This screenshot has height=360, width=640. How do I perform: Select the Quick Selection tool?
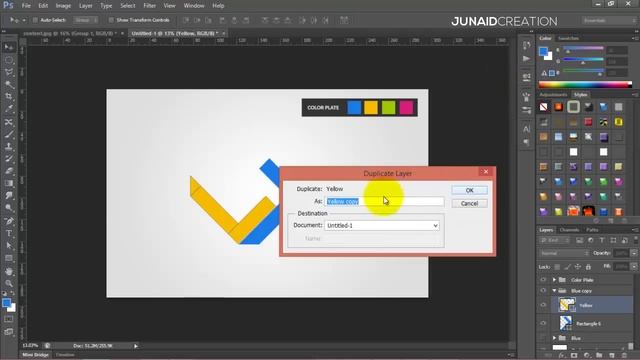pos(9,84)
